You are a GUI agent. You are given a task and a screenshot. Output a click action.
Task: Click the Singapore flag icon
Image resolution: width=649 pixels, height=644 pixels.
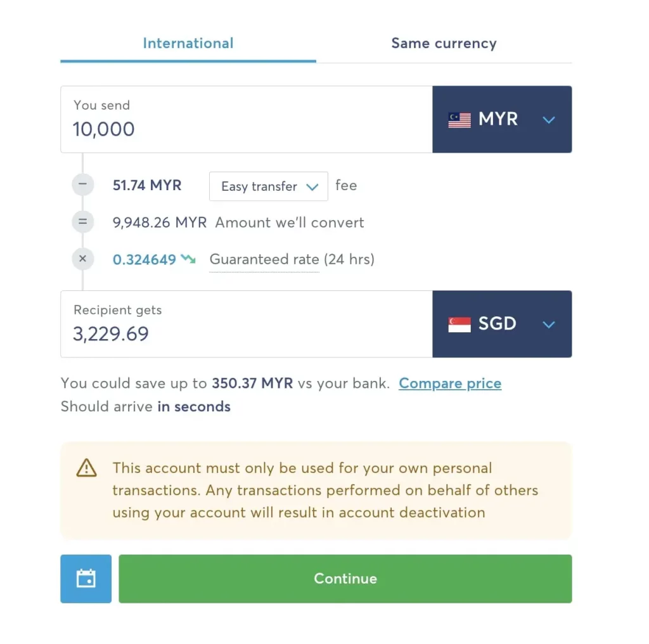[459, 325]
